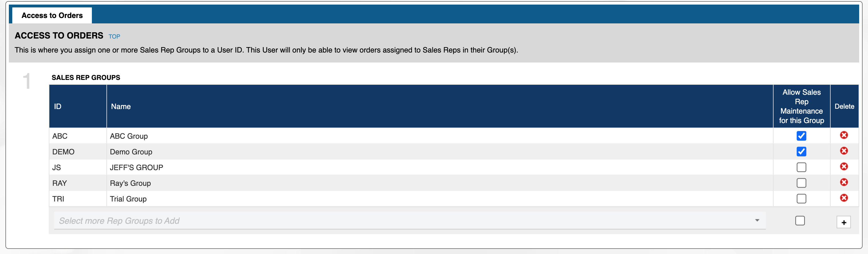868x254 pixels.
Task: Delete the Demo Group row
Action: tap(844, 151)
